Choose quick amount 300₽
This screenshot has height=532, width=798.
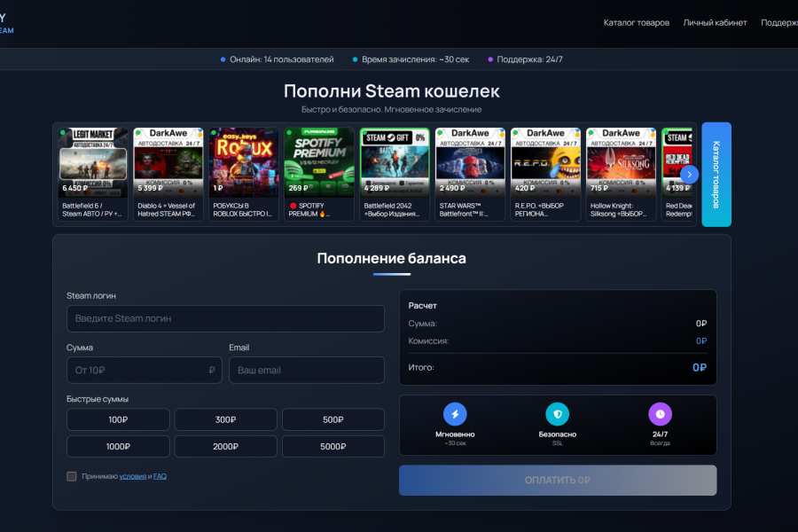tap(225, 419)
